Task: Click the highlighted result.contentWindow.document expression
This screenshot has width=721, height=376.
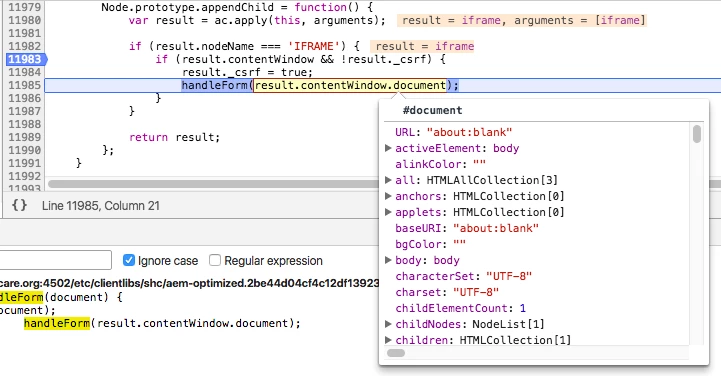Action: (350, 85)
